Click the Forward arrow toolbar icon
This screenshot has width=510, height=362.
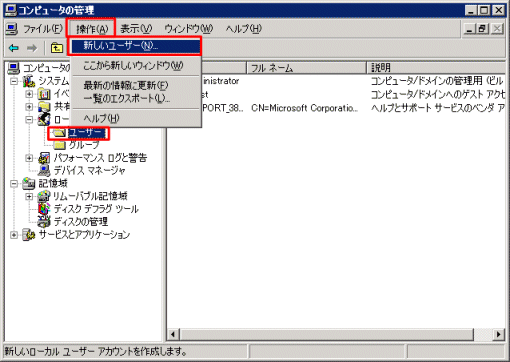pyautogui.click(x=32, y=48)
